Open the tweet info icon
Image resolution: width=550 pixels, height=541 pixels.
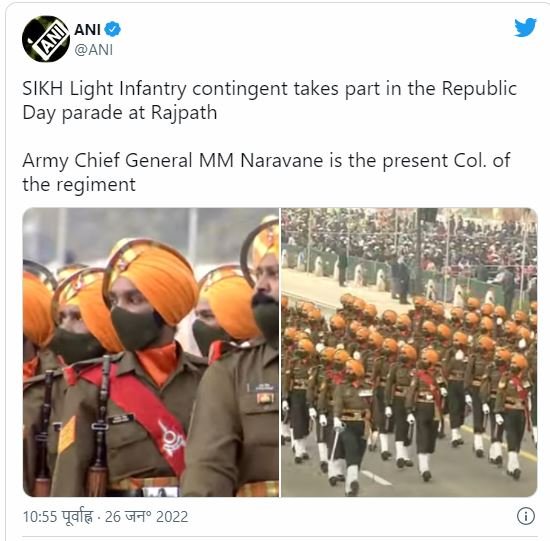coord(526,516)
